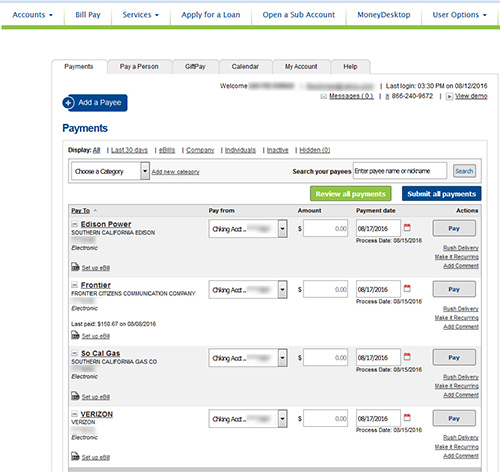Click Pay button for Edison Power
Image resolution: width=500 pixels, height=474 pixels.
click(454, 229)
